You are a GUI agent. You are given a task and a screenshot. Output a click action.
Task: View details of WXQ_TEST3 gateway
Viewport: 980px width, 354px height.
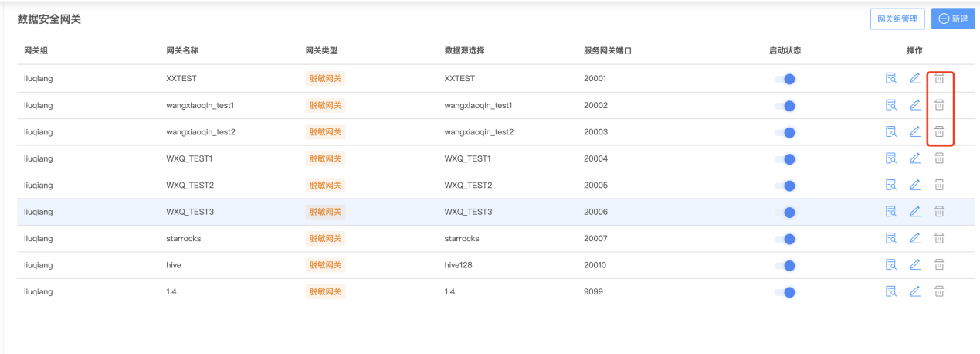pyautogui.click(x=890, y=211)
